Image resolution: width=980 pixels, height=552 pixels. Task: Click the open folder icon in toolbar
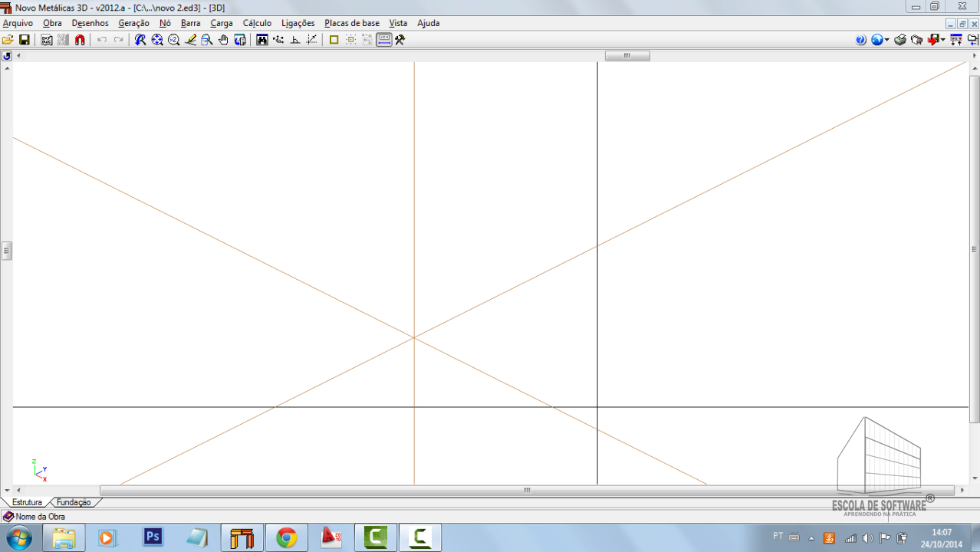[x=8, y=40]
